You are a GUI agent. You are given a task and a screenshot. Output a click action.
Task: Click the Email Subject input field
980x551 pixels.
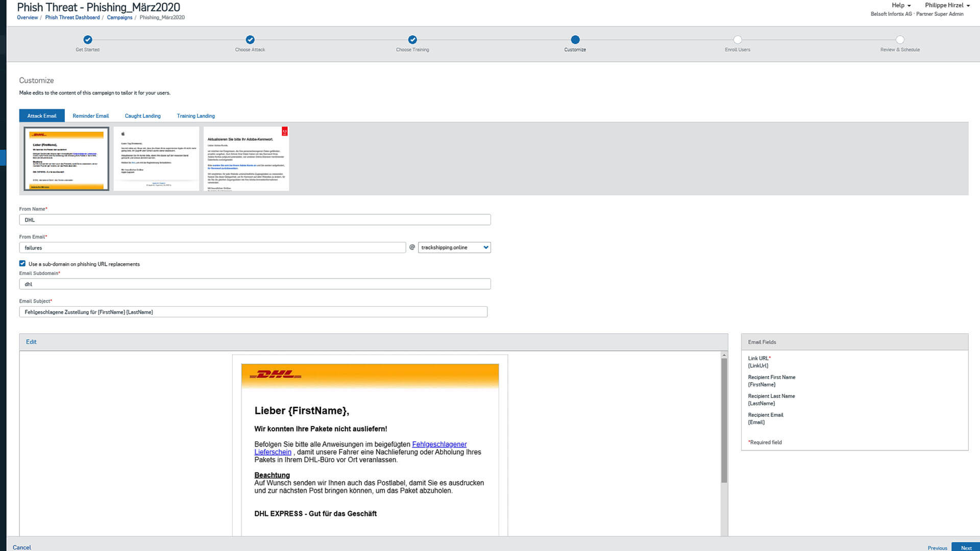coord(253,312)
